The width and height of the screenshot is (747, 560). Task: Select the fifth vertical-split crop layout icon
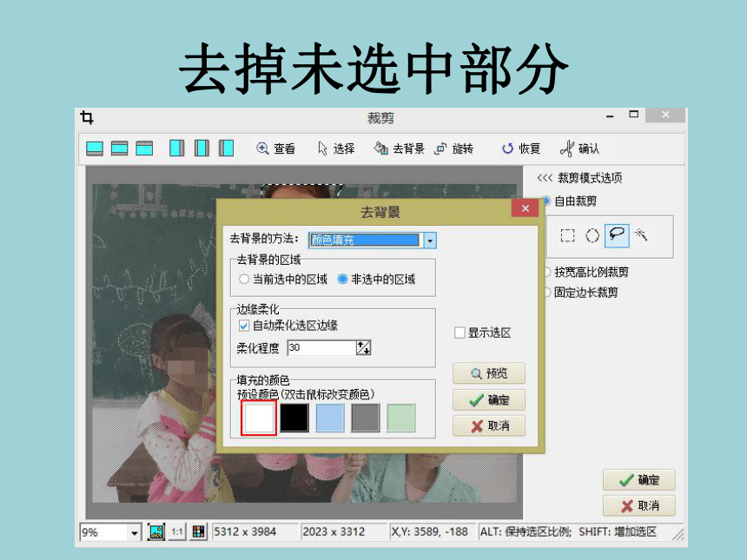(x=202, y=148)
